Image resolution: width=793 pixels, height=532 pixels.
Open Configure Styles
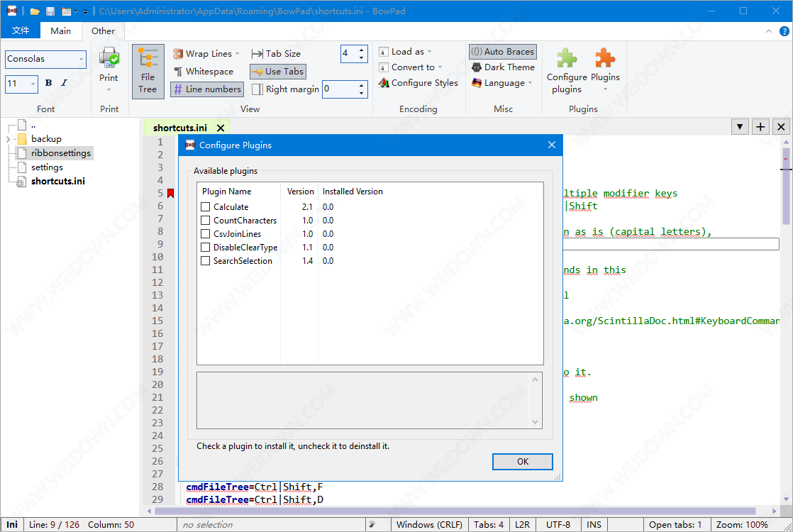click(418, 83)
